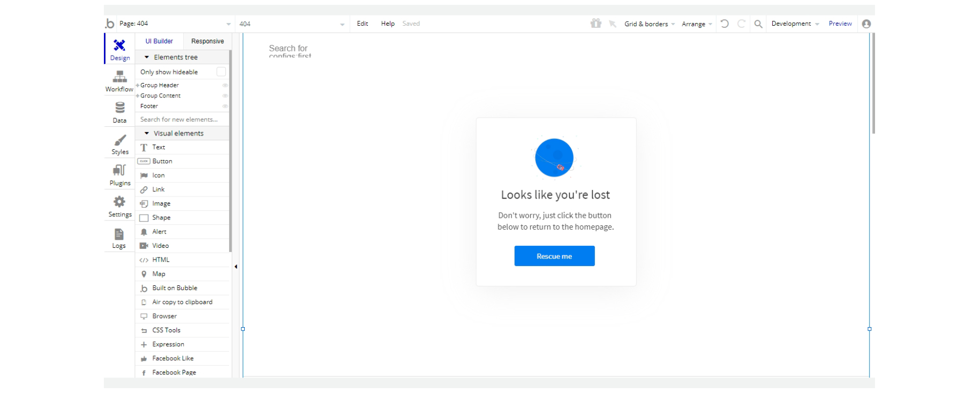This screenshot has width=980, height=394.
Task: Click the Preview link
Action: [840, 24]
